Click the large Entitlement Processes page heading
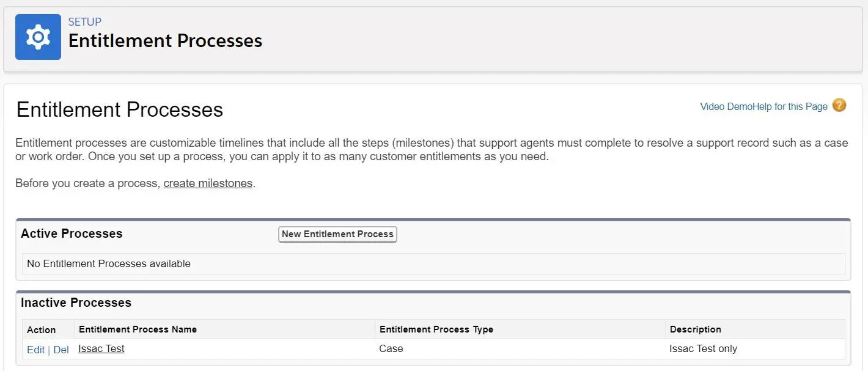The image size is (868, 371). click(120, 109)
